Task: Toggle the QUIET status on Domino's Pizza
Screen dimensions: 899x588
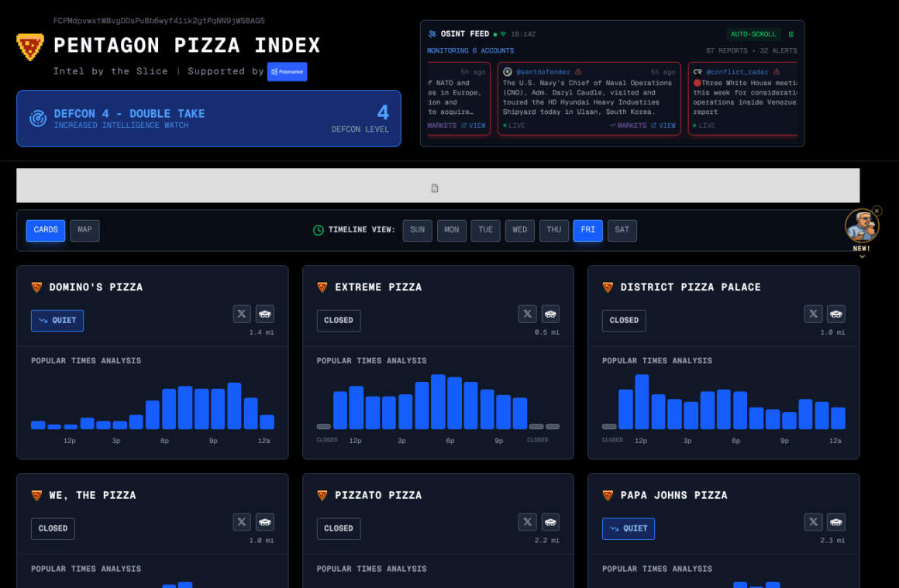Action: pyautogui.click(x=57, y=320)
